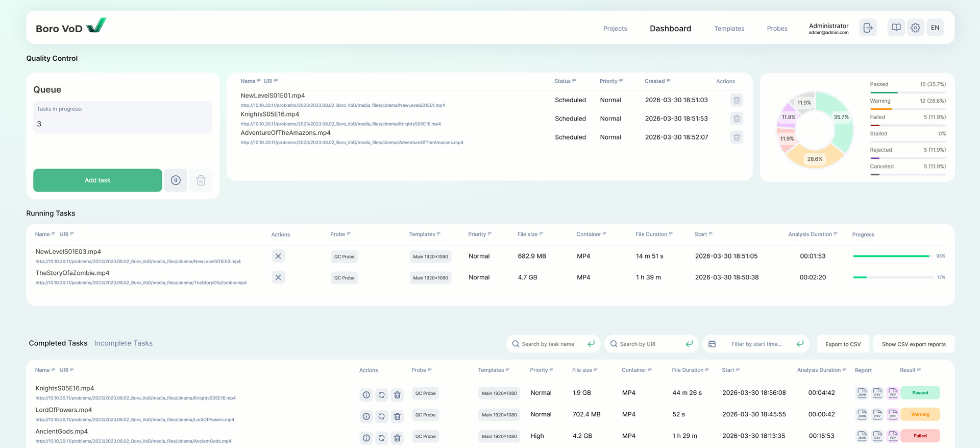The height and width of the screenshot is (448, 980).
Task: Download the PDF report for AncientGods.mp4
Action: 893,436
